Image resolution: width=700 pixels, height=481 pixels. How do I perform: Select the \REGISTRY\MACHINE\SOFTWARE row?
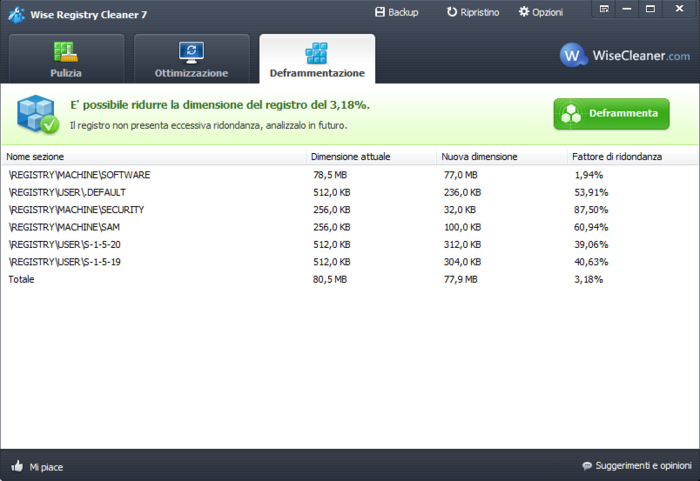[x=79, y=175]
